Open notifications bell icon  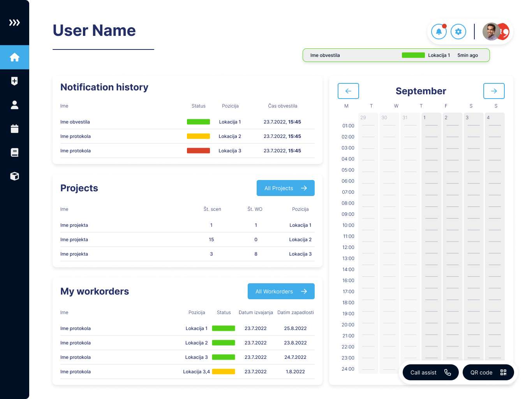pos(439,32)
